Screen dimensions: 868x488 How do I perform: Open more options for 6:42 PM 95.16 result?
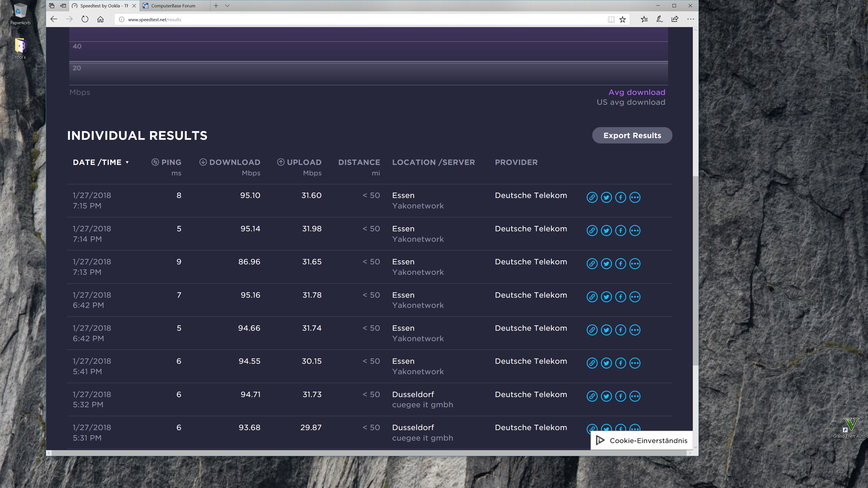(635, 297)
